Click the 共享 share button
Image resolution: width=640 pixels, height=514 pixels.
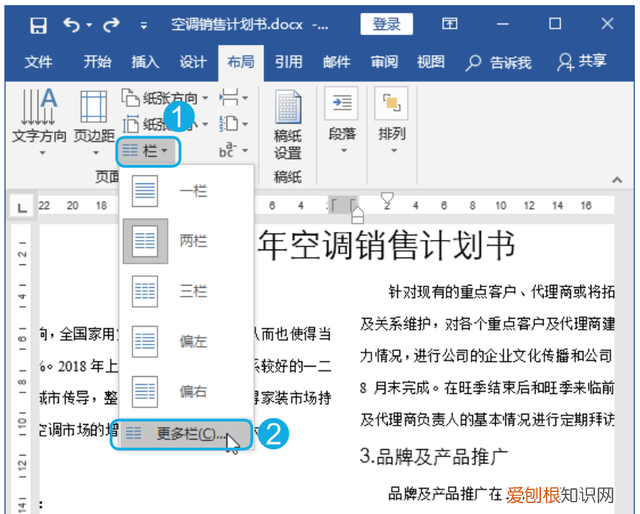click(x=582, y=62)
